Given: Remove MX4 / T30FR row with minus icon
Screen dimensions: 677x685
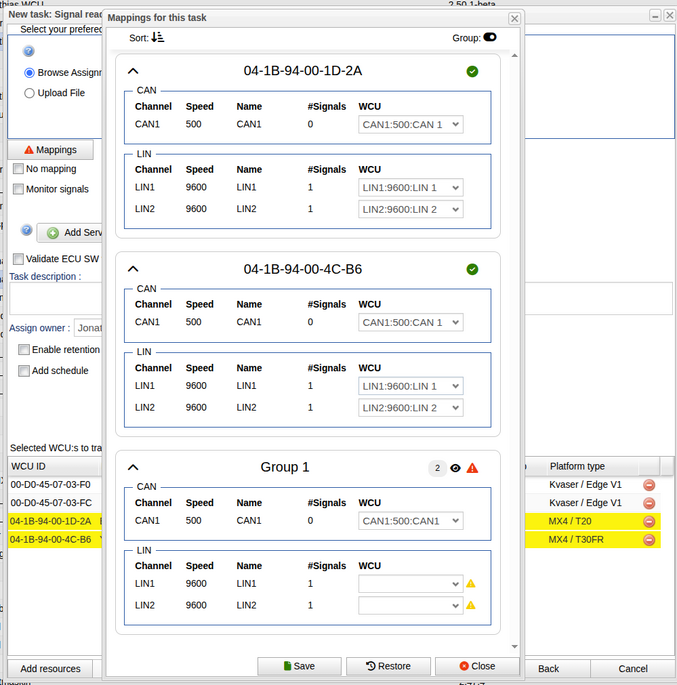Looking at the screenshot, I should point(649,540).
